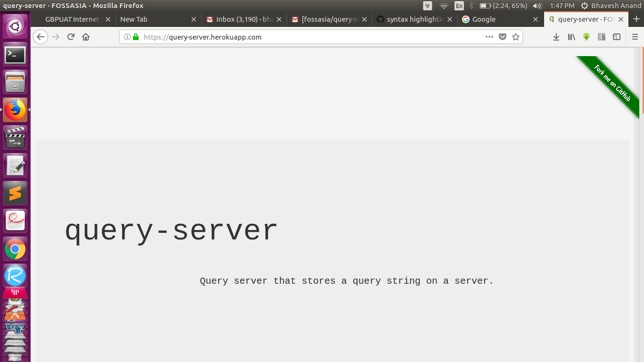Toggle the browser sidebar
The image size is (644, 362).
[x=617, y=37]
